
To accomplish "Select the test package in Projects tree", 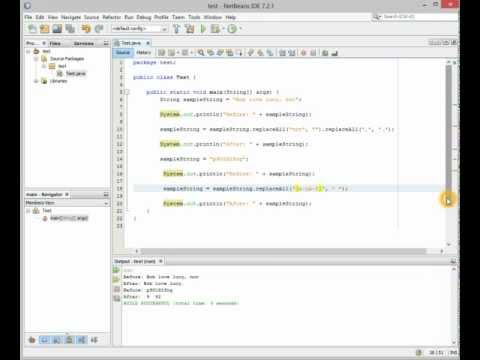I will [62, 66].
